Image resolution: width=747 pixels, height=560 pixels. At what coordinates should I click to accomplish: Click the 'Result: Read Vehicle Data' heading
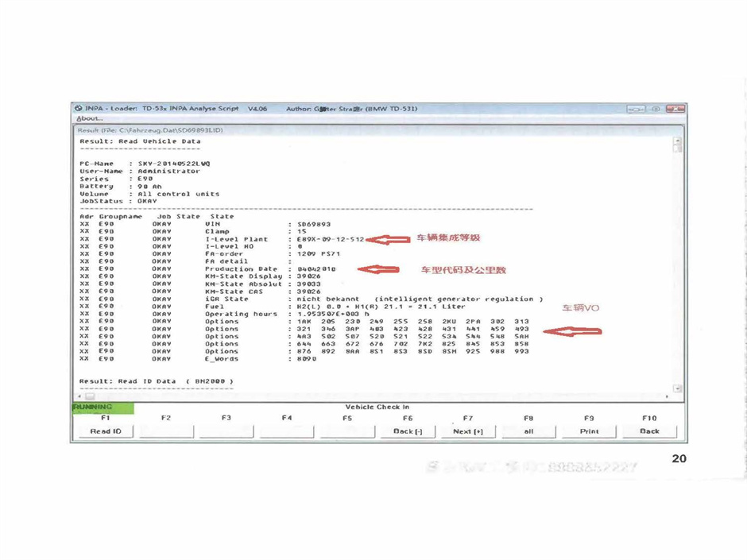pos(140,141)
